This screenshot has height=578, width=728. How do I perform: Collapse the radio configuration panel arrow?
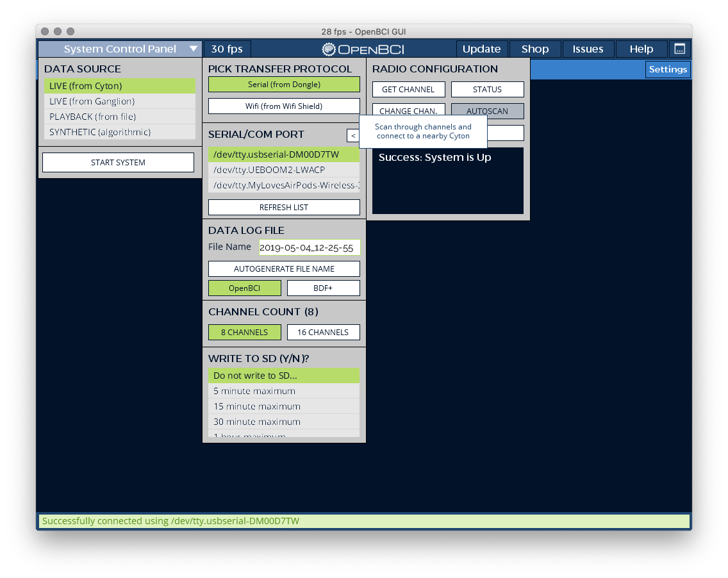353,136
